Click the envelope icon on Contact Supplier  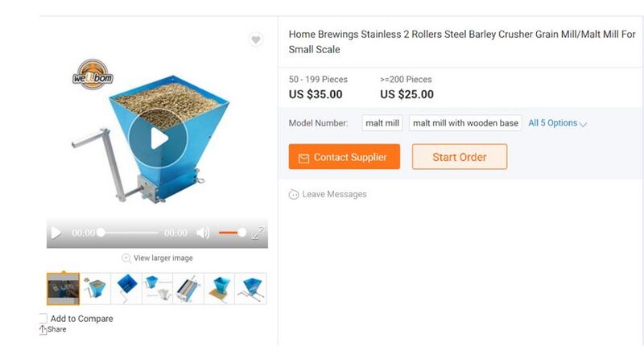(303, 158)
